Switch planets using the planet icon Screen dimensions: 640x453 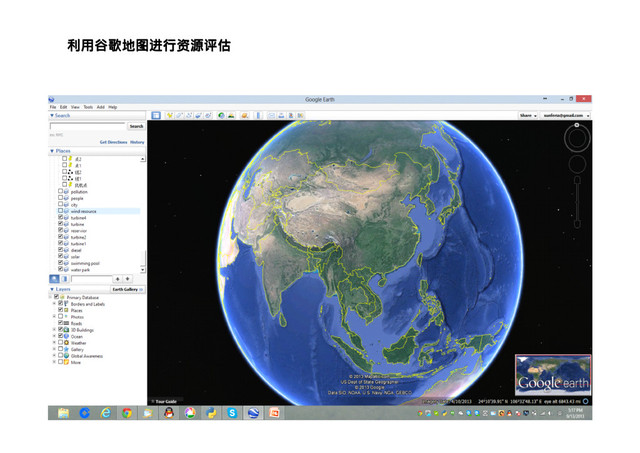point(244,115)
